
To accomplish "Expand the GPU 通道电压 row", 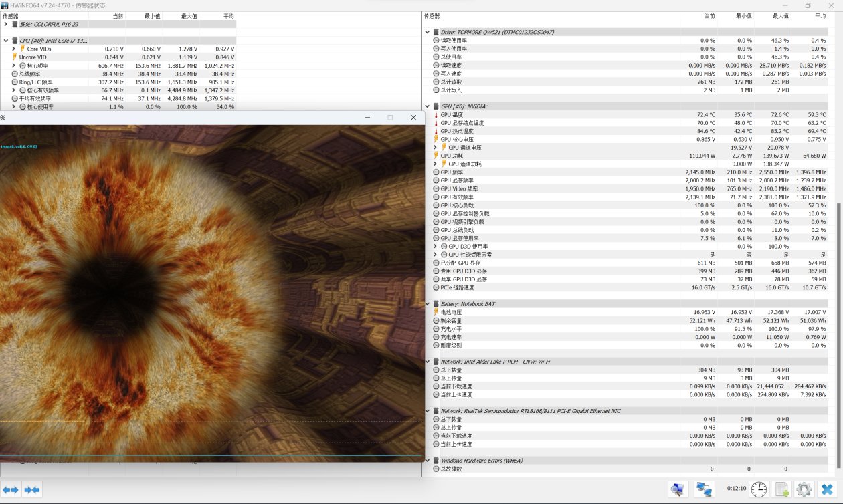I will [x=436, y=148].
